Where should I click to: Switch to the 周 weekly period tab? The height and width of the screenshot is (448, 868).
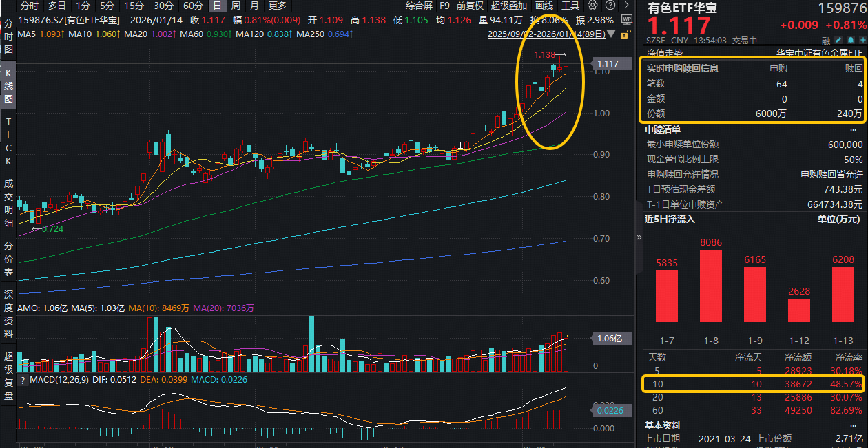(x=236, y=6)
